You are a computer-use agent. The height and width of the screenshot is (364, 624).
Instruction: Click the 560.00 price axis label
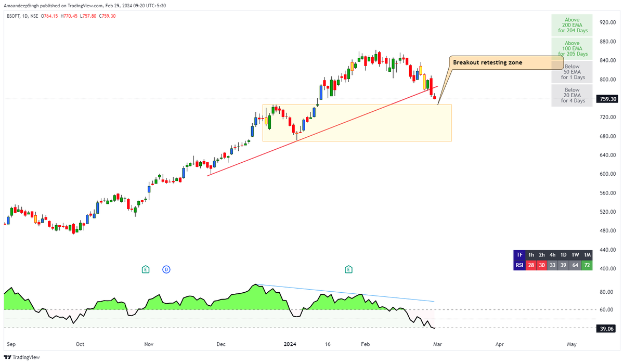click(x=607, y=193)
